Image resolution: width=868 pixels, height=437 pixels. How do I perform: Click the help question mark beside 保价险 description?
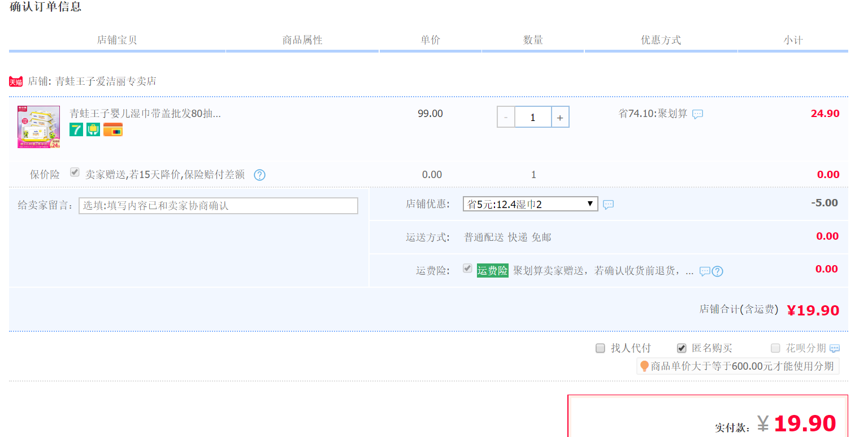[259, 175]
